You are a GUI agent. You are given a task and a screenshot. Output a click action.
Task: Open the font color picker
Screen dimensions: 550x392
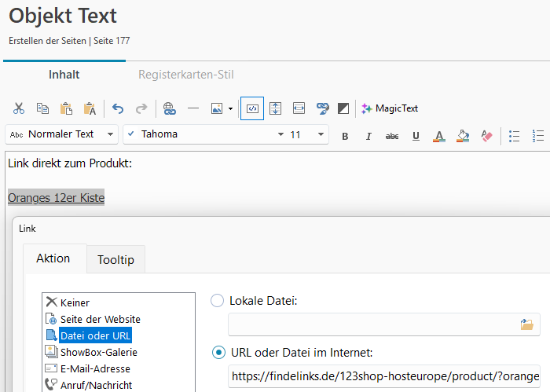point(439,136)
